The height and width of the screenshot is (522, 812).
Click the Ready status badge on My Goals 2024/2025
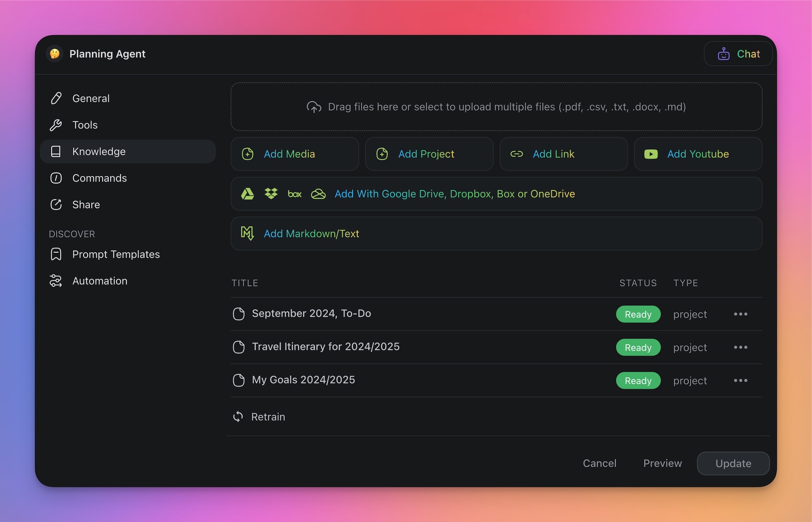point(638,380)
